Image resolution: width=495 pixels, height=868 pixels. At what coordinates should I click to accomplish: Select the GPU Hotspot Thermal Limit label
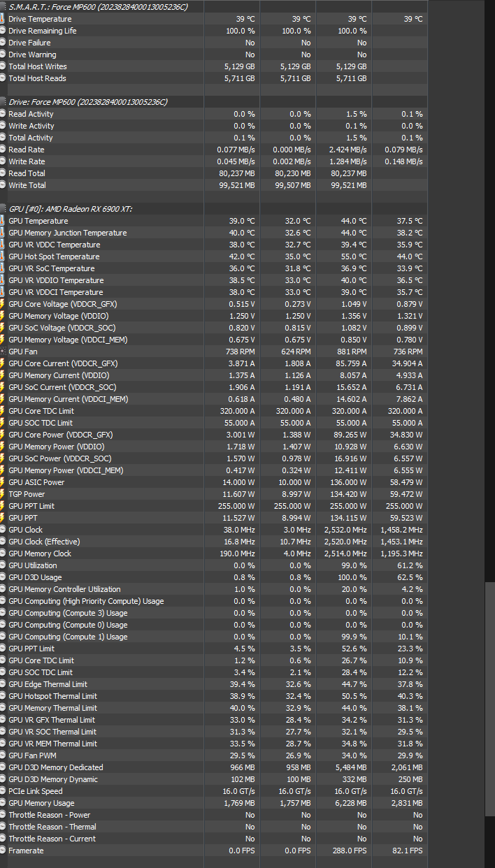(52, 696)
